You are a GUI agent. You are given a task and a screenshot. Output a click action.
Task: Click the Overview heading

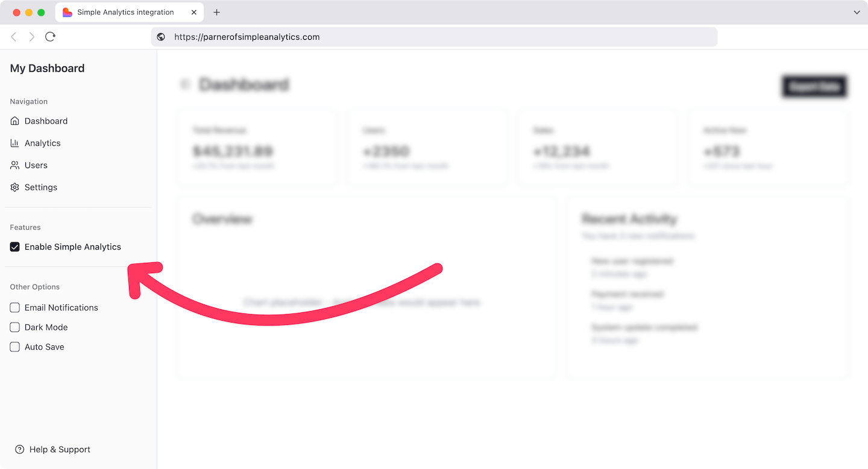(222, 219)
